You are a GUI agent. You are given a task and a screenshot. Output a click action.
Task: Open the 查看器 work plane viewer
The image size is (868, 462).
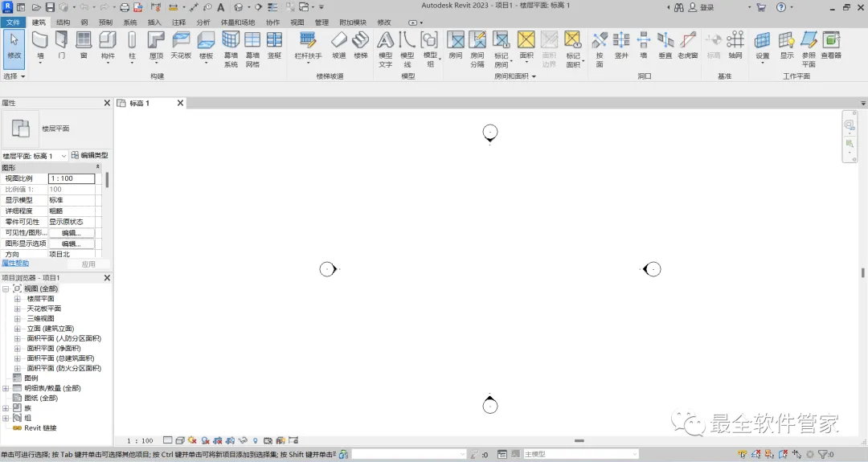pos(831,46)
